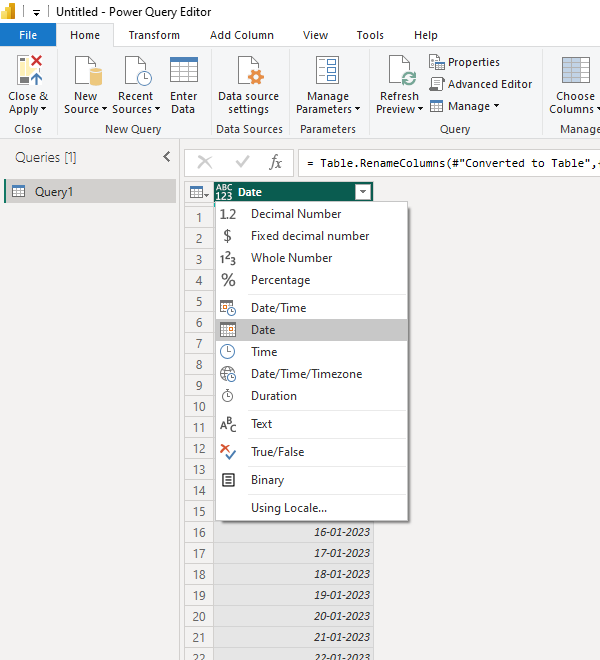
Task: Choose Whole Number data type
Action: [312, 258]
